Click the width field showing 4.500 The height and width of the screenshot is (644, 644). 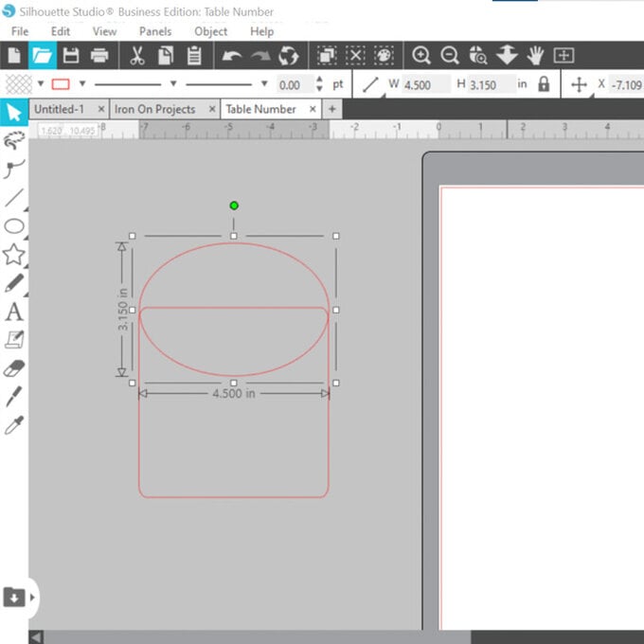point(426,84)
